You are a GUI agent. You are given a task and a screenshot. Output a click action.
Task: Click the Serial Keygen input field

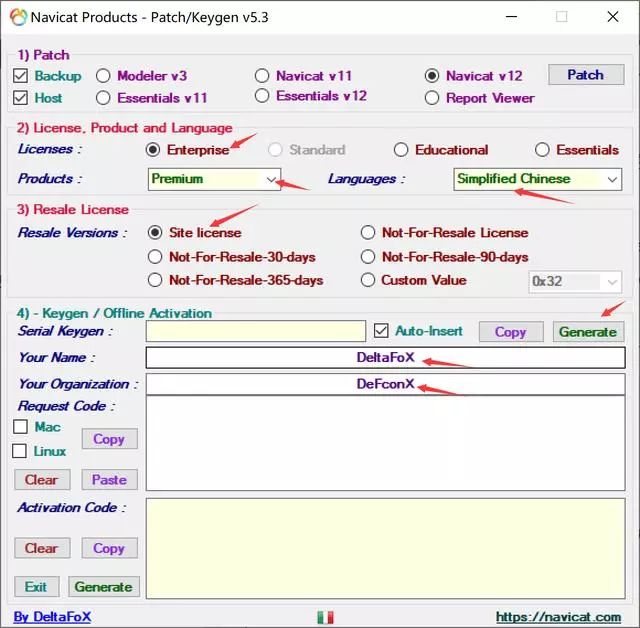(256, 331)
